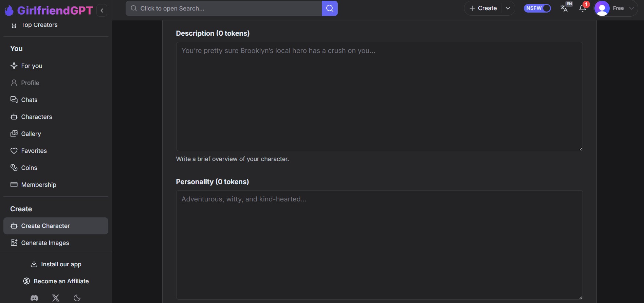
Task: Open the Favorites sidebar item
Action: [34, 151]
